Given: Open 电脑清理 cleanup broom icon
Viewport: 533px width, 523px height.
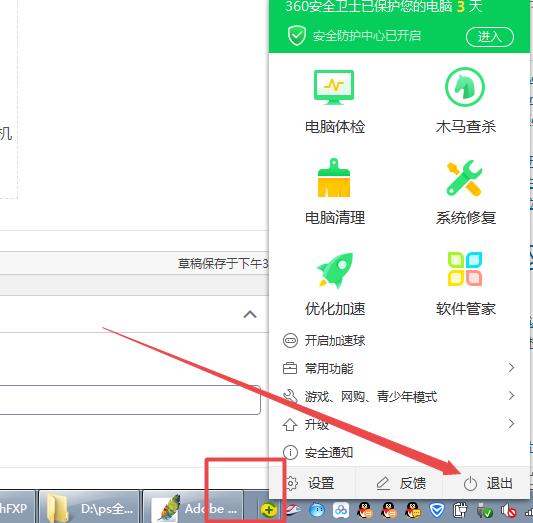Looking at the screenshot, I should (334, 178).
